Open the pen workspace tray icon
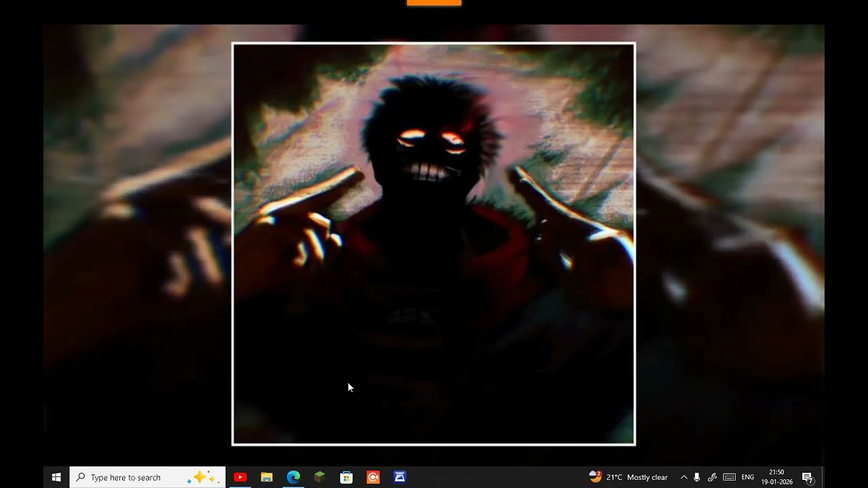The width and height of the screenshot is (868, 488). point(712,477)
